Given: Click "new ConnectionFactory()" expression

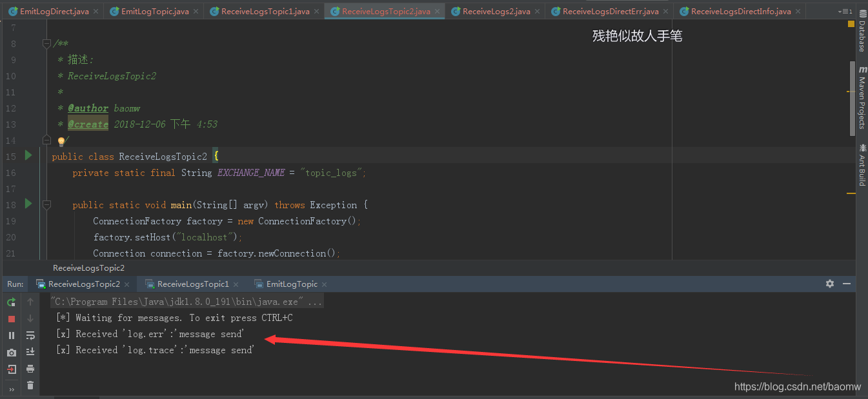Looking at the screenshot, I should 297,221.
